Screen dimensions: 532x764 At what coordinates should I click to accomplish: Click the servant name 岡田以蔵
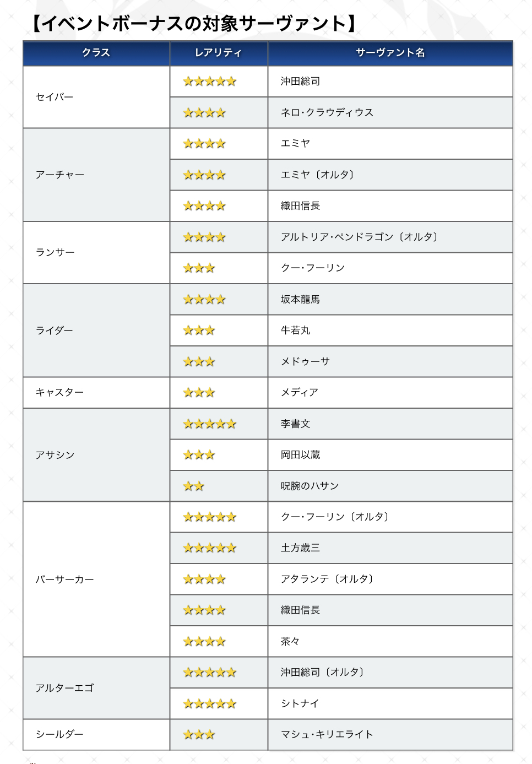300,455
